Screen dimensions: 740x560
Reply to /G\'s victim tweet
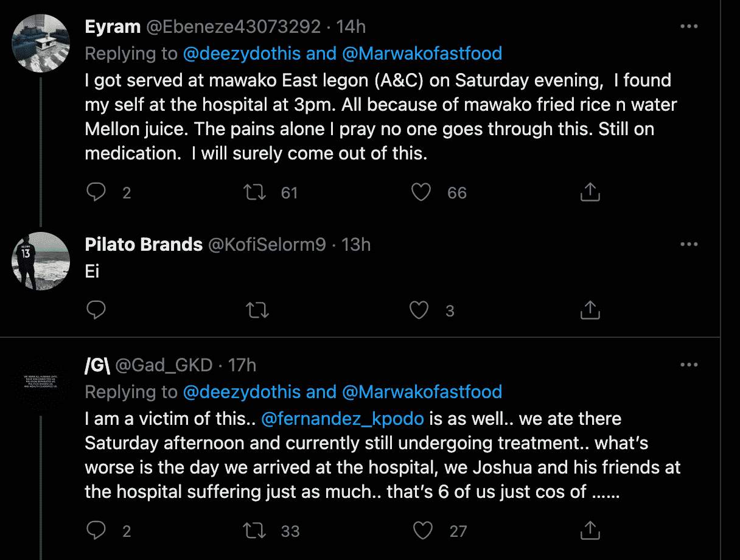(x=96, y=530)
